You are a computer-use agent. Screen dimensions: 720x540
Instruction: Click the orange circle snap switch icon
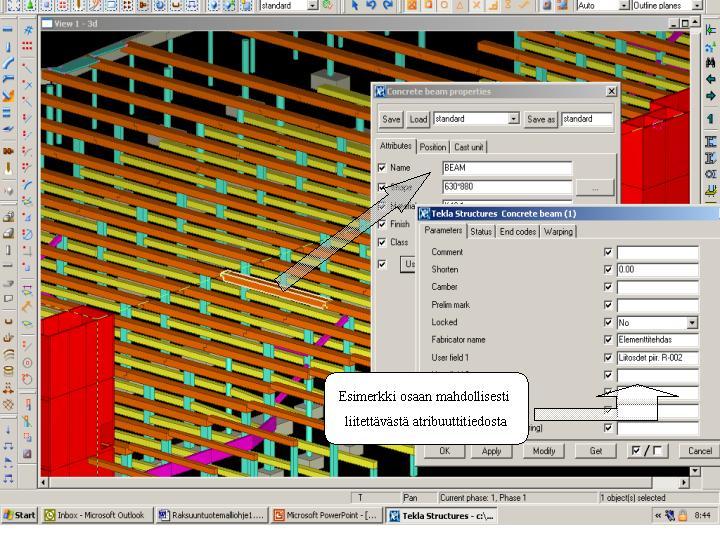coord(444,5)
